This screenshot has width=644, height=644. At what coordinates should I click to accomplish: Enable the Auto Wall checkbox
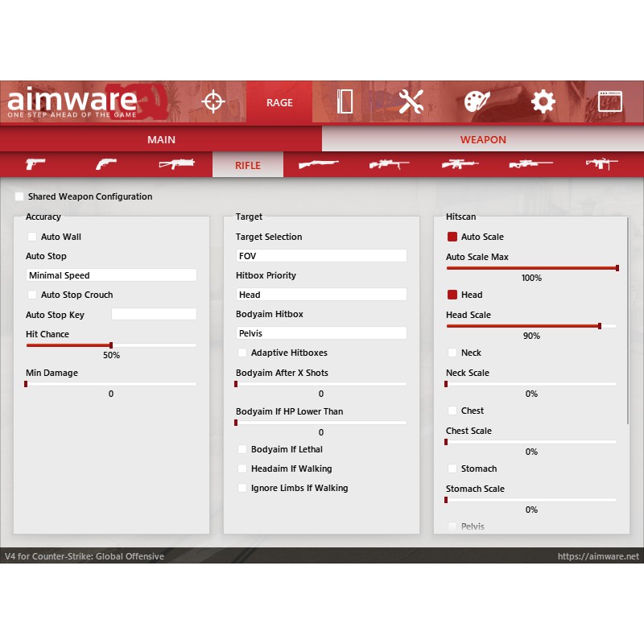[32, 237]
